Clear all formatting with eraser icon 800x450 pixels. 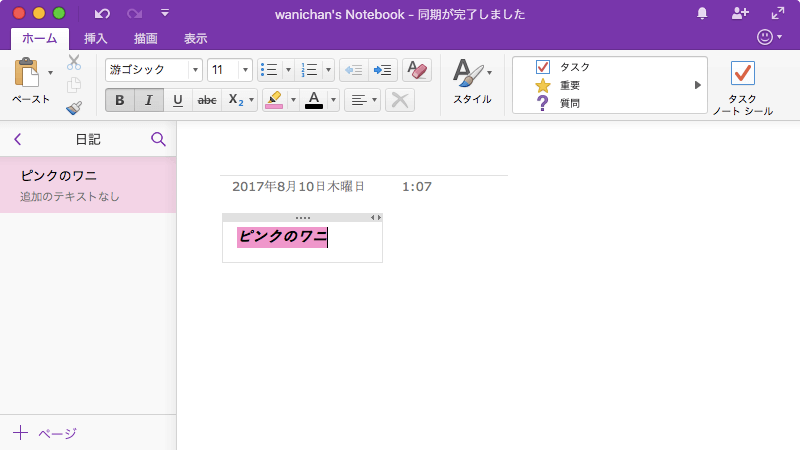tap(417, 70)
